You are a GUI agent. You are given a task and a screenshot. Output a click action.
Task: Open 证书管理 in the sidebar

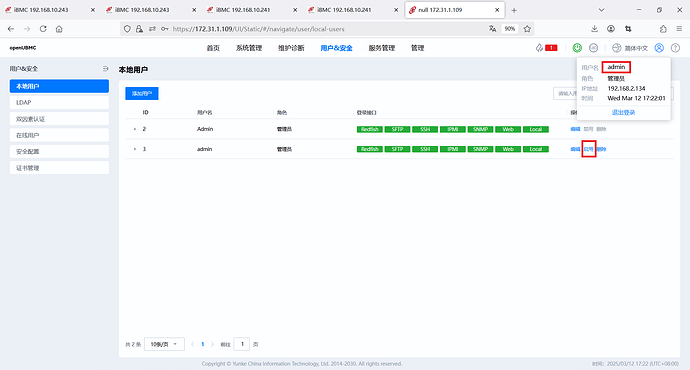59,168
